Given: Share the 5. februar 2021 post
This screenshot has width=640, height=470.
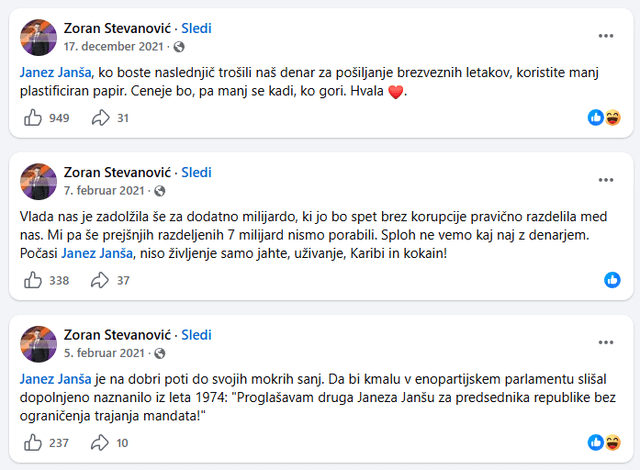Looking at the screenshot, I should 100,443.
